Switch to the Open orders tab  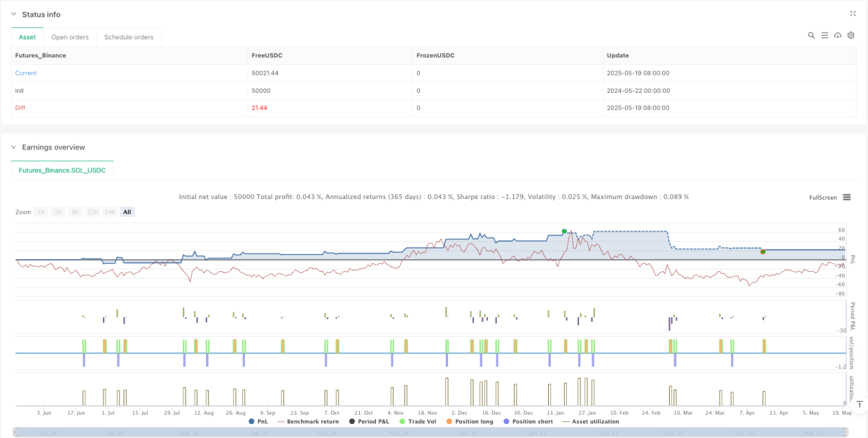(70, 37)
